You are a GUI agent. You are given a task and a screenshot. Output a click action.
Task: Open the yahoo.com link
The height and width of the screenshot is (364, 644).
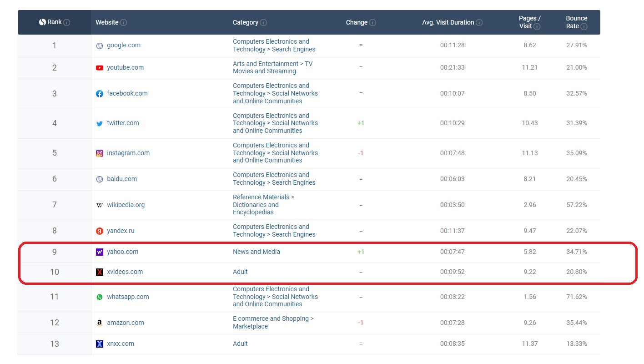tap(123, 252)
